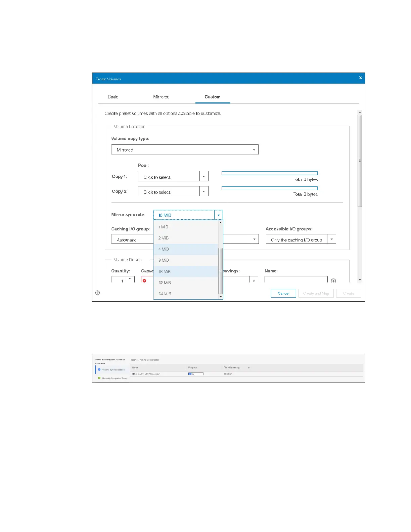Increase Quantity with the up stepper arrow

point(130,278)
